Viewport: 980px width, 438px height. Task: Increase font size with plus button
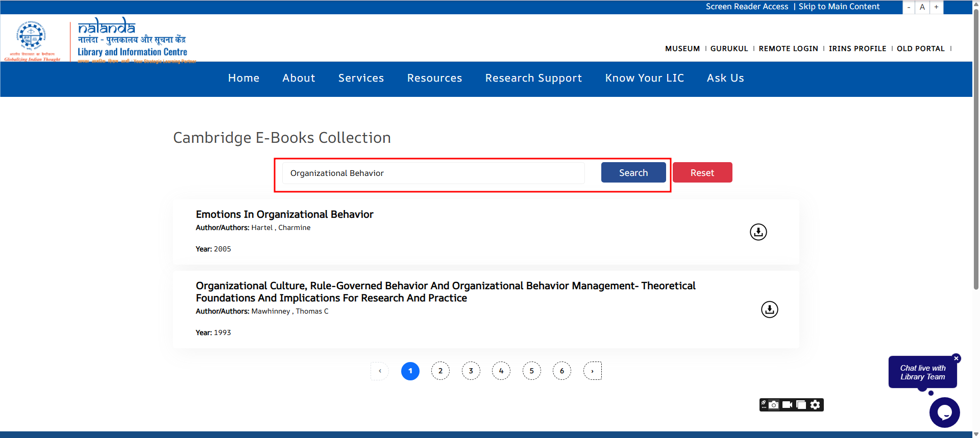click(936, 7)
